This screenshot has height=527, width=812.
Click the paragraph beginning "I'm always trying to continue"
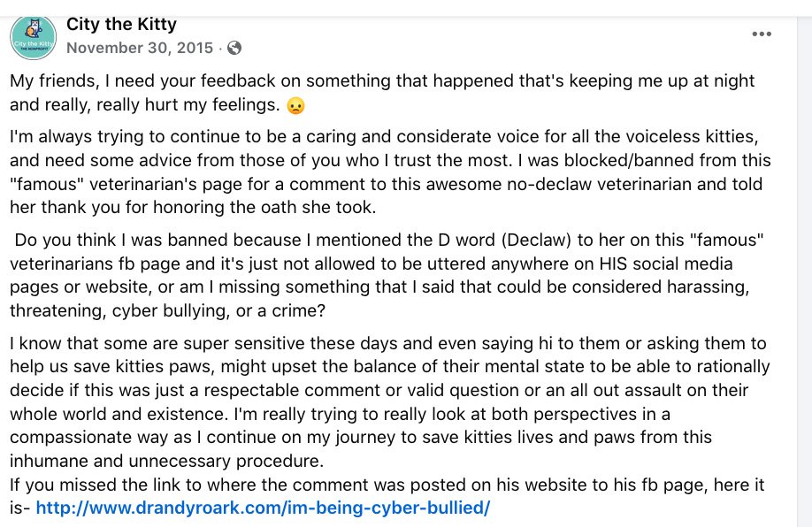(x=390, y=172)
